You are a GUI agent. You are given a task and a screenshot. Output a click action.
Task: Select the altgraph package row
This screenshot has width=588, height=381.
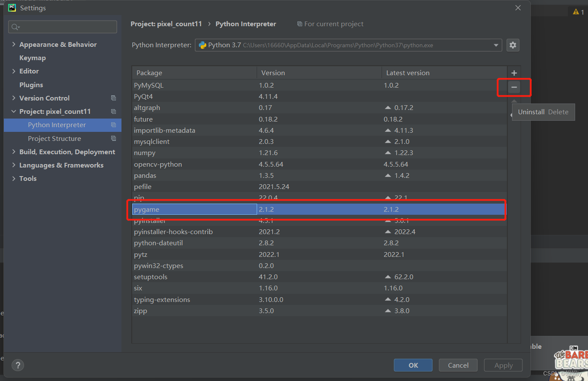(319, 108)
